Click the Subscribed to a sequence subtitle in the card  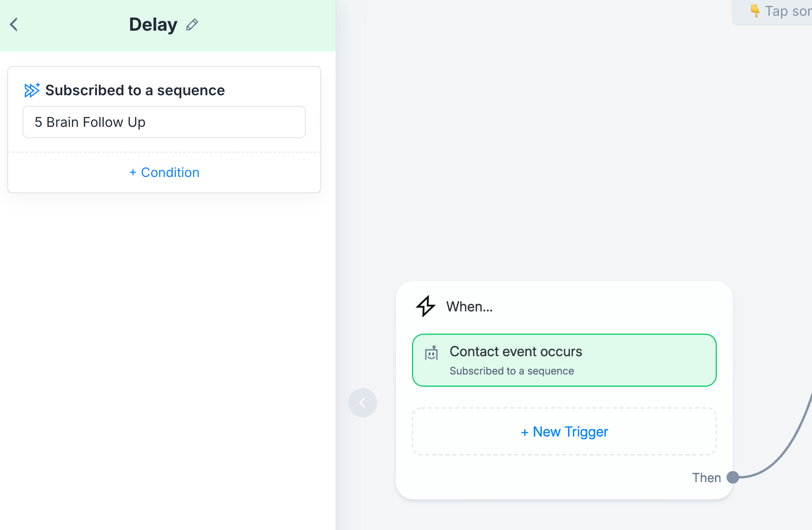tap(512, 371)
